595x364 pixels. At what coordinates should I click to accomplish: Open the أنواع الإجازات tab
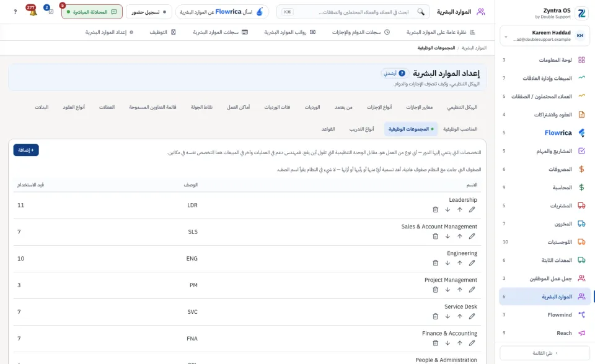coord(379,107)
